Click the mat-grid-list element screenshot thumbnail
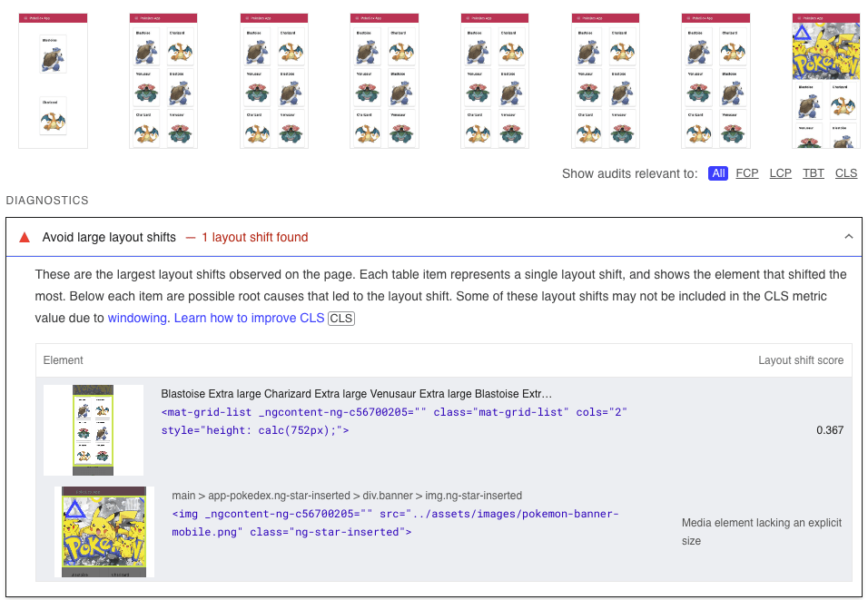 (93, 430)
